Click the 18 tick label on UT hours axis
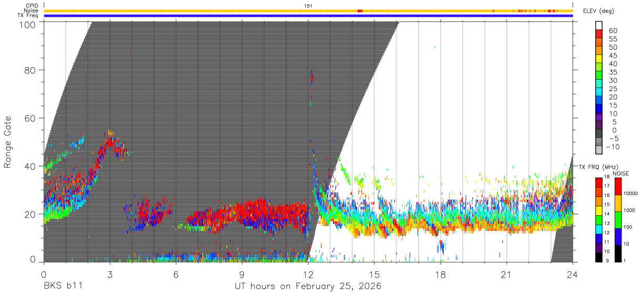Viewport: 644px width, 297px height. point(441,274)
